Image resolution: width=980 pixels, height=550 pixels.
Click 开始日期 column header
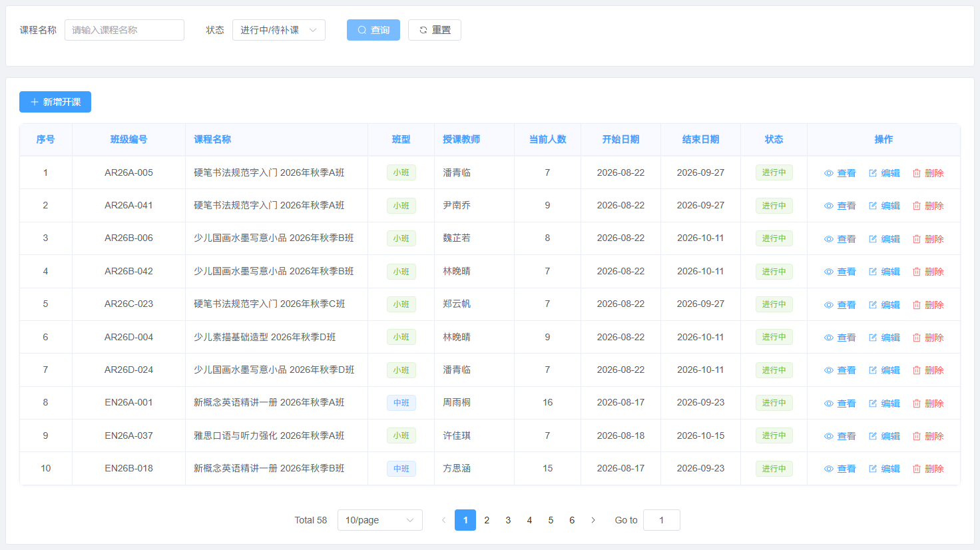coord(620,139)
